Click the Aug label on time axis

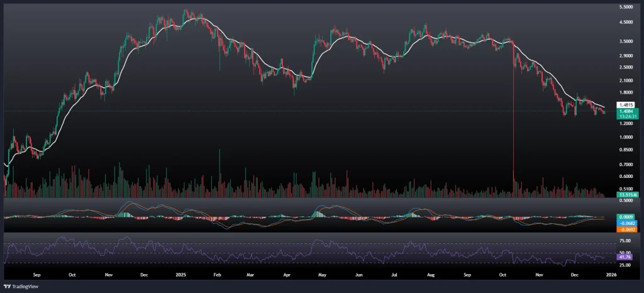[x=431, y=275]
